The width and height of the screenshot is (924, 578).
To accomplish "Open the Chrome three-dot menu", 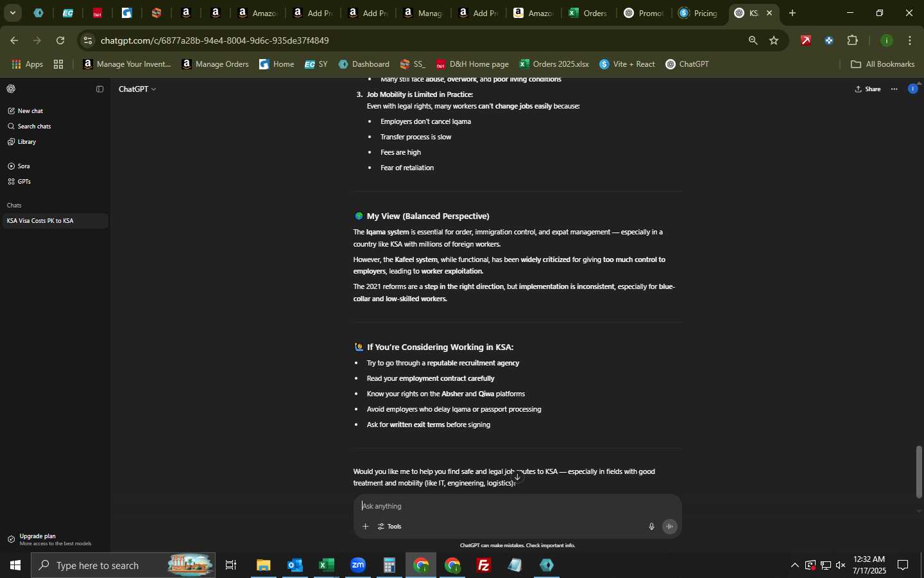I will coord(911,40).
